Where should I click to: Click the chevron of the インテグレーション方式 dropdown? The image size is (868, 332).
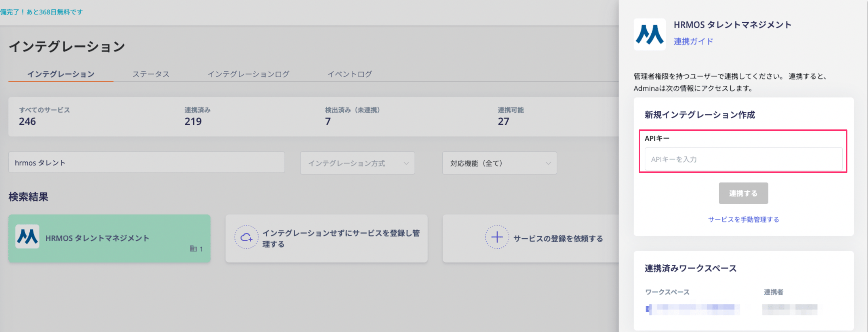pos(406,163)
